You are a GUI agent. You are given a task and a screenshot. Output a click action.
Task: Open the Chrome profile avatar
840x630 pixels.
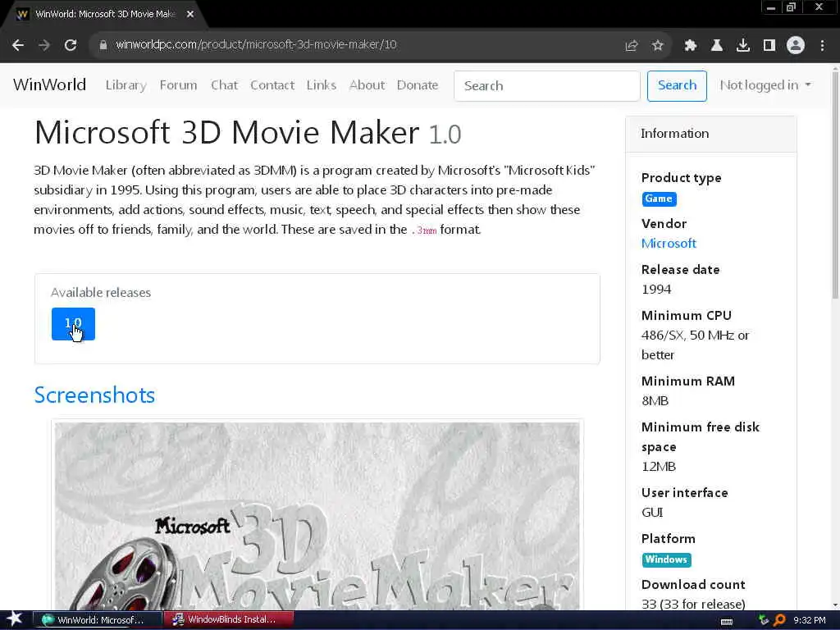[796, 46]
